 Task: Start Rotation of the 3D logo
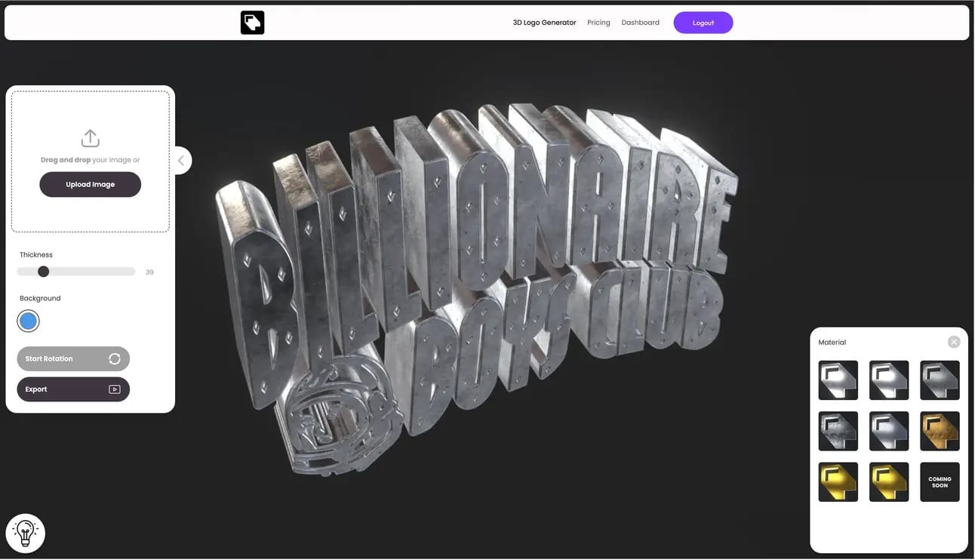coord(73,358)
